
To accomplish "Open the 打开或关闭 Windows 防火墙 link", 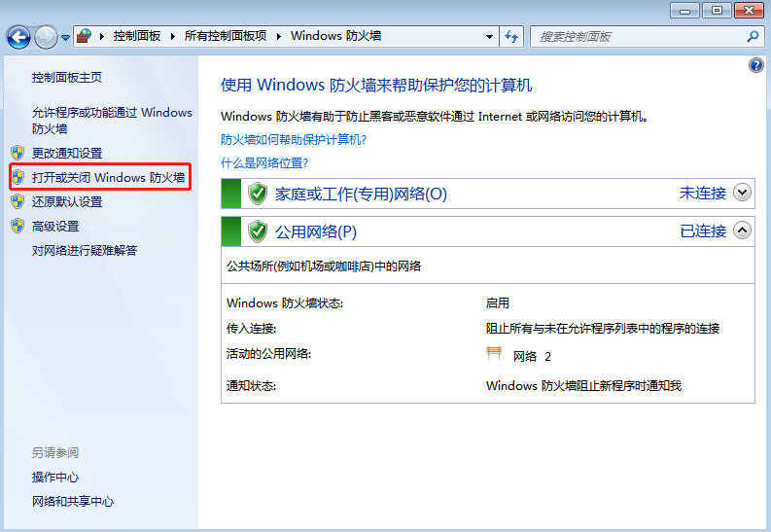I will (x=107, y=177).
